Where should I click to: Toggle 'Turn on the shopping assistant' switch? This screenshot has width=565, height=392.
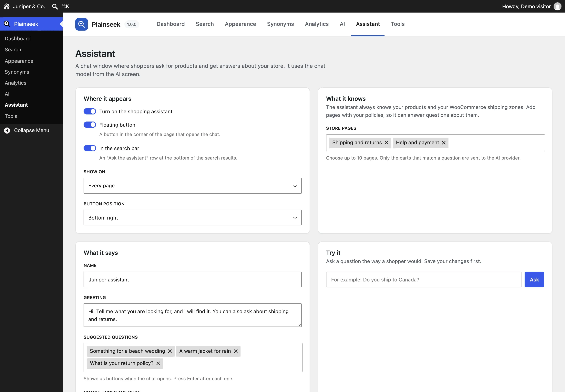coord(90,111)
